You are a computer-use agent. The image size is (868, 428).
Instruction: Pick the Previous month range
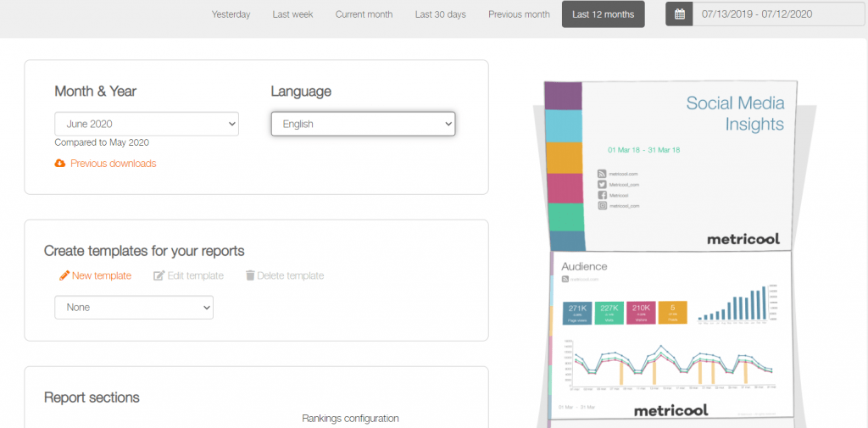coord(520,14)
